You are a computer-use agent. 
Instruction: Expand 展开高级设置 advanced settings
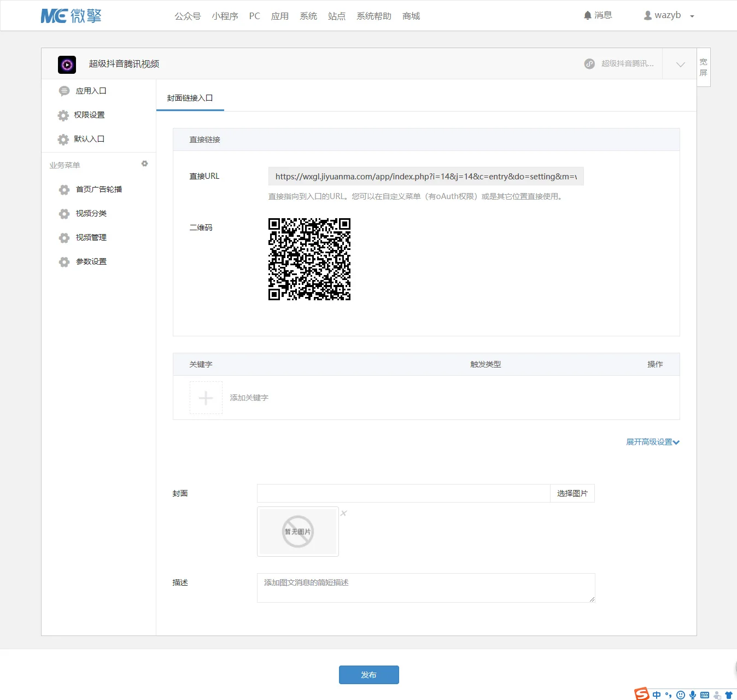click(x=653, y=442)
